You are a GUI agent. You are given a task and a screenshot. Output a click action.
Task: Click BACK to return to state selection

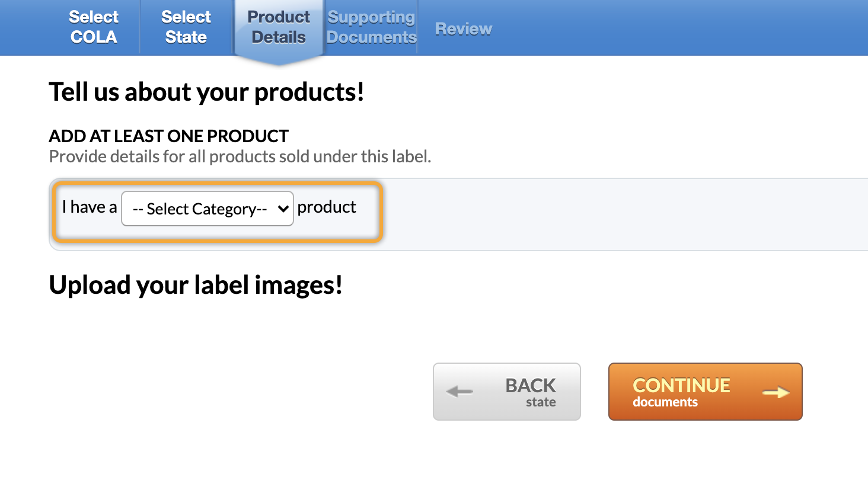pyautogui.click(x=506, y=391)
